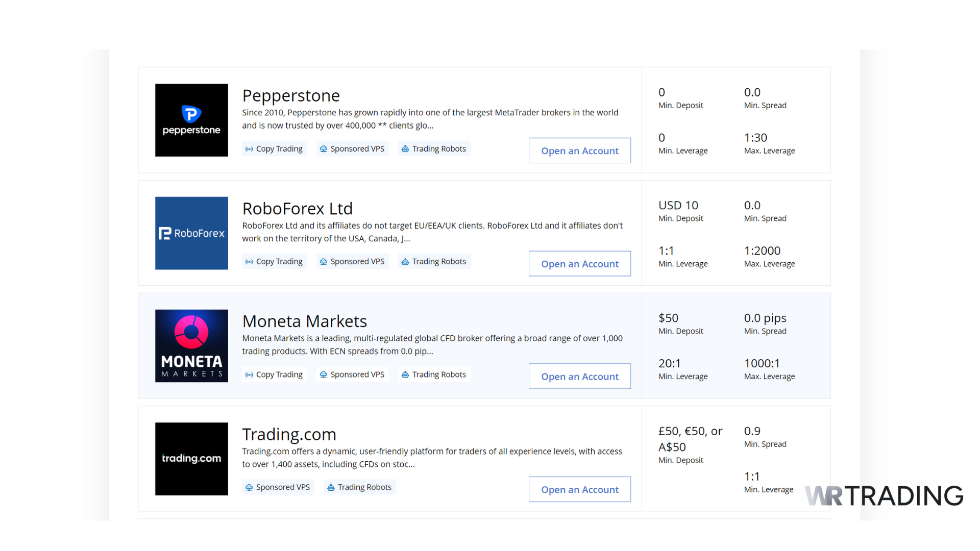This screenshot has height=551, width=980.
Task: Click '0.0 pips' min spread value
Action: tap(765, 318)
